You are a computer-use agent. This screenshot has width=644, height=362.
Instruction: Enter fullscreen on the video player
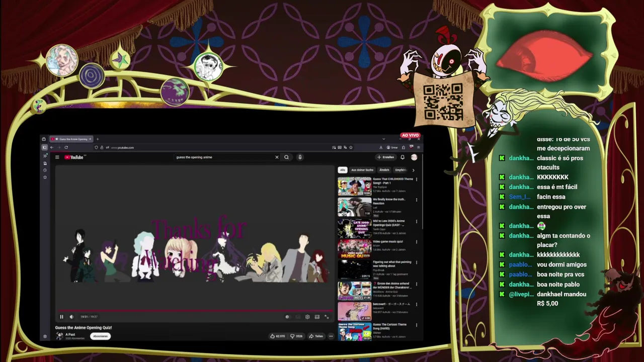pos(327,317)
